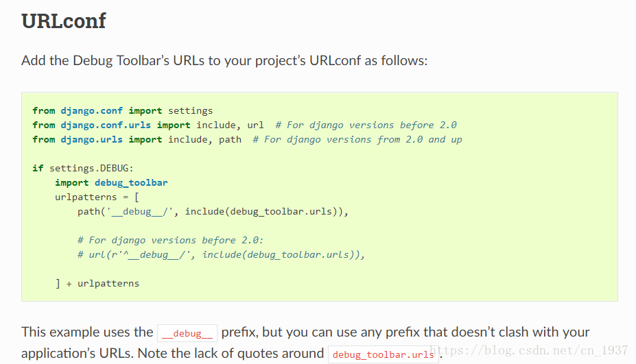Click the intro sentence about adding Debug Toolbar's URLs
This screenshot has height=364, width=636.
[x=224, y=60]
